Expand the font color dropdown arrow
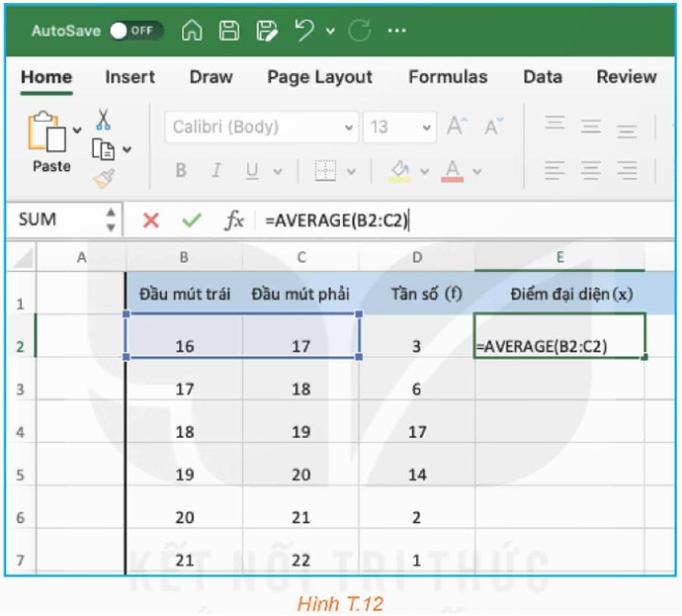The width and height of the screenshot is (682, 616). [477, 171]
